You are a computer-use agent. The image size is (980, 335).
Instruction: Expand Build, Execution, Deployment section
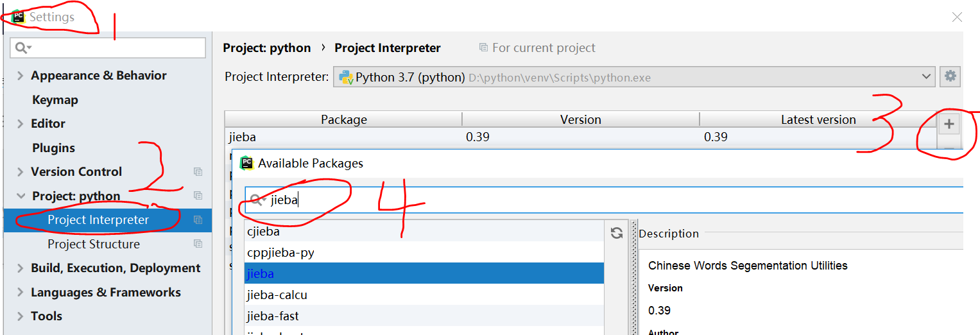(20, 268)
